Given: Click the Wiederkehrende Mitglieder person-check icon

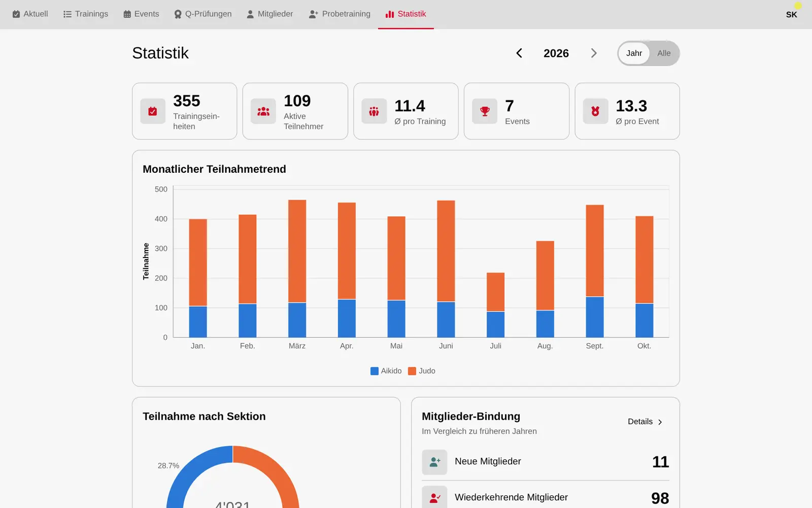Looking at the screenshot, I should pos(434,498).
